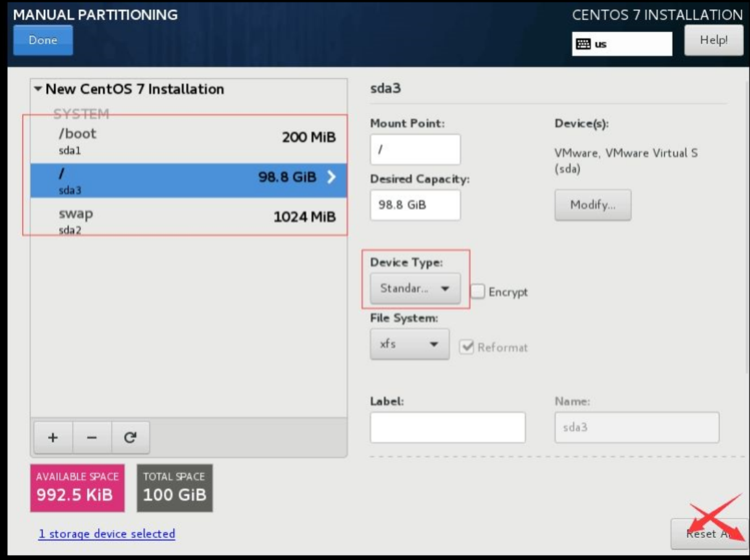Click the CENTOS 7 INSTALLATION title
This screenshot has width=750, height=560.
[657, 15]
